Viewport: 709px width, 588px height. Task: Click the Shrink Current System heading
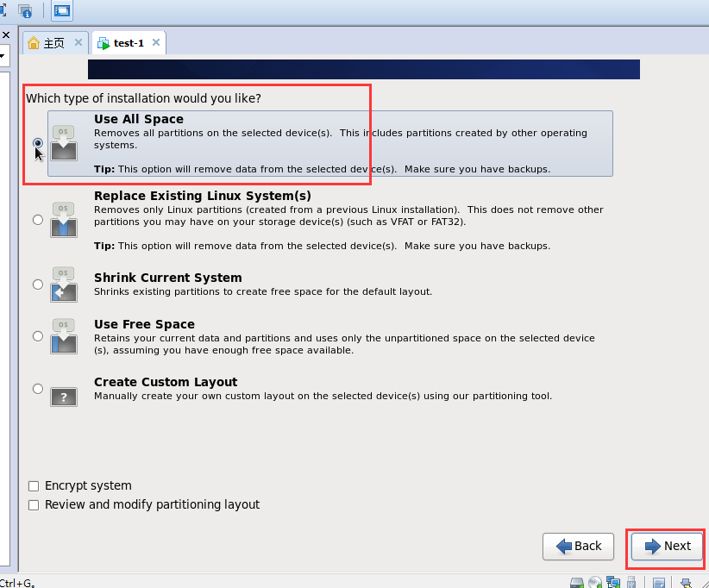[x=167, y=278]
